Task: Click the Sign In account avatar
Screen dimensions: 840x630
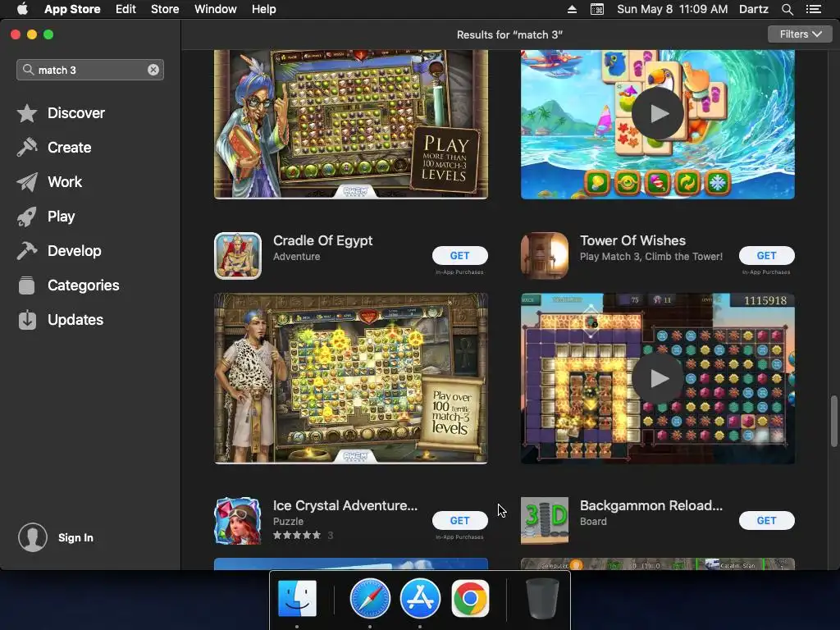Action: pyautogui.click(x=33, y=537)
